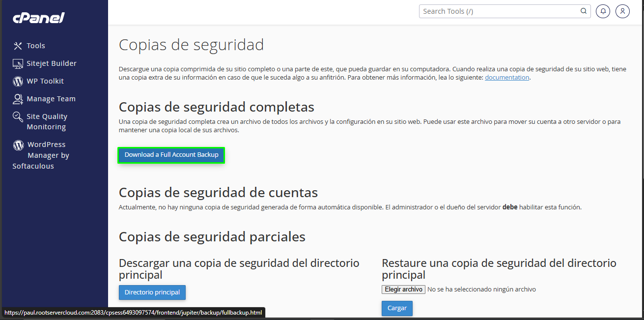Click the Site Quality Monitoring magnifier icon
644x320 pixels.
[17, 116]
